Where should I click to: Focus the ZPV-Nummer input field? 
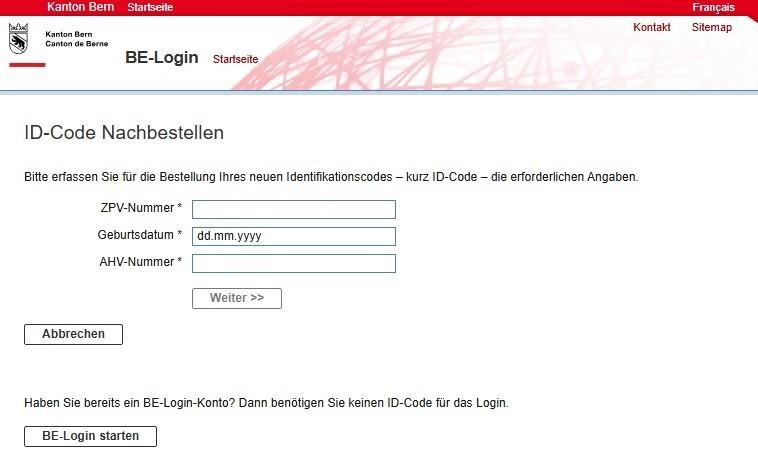tap(294, 209)
